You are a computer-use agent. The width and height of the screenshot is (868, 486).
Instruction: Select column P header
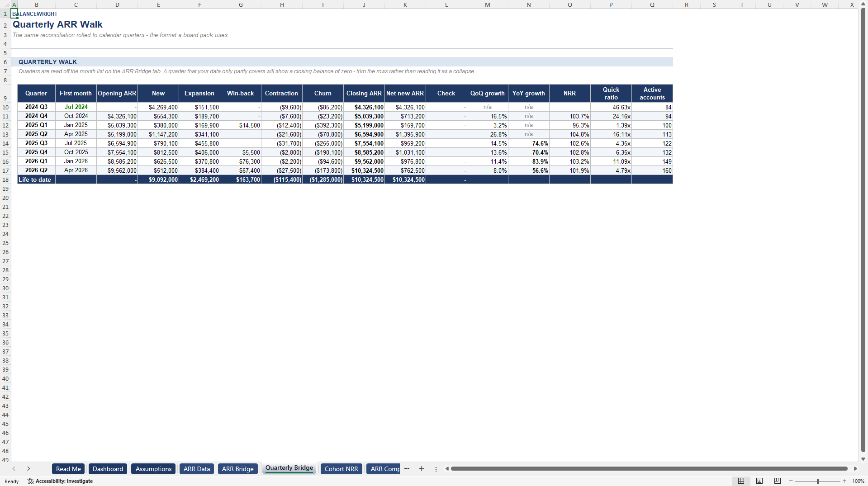[x=611, y=5]
